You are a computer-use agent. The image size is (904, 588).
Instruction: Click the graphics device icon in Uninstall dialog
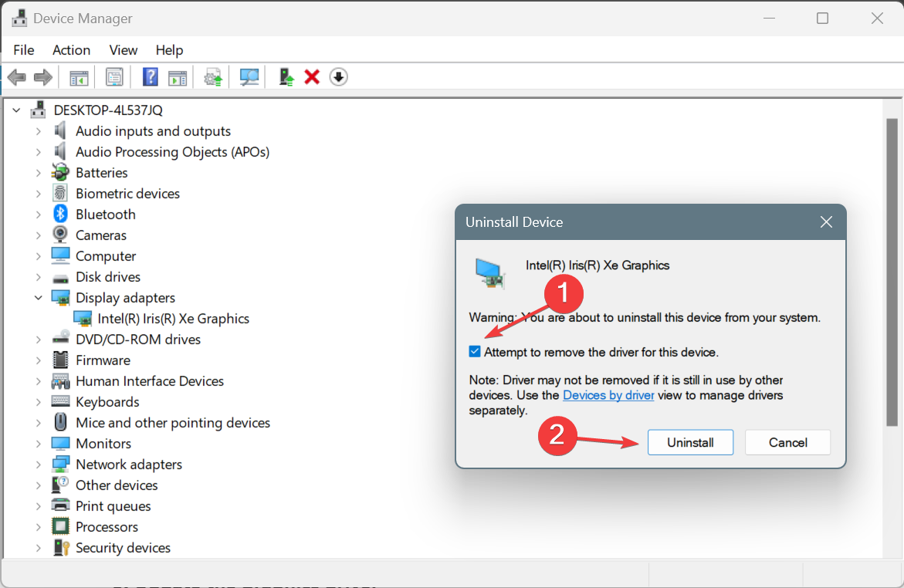490,273
